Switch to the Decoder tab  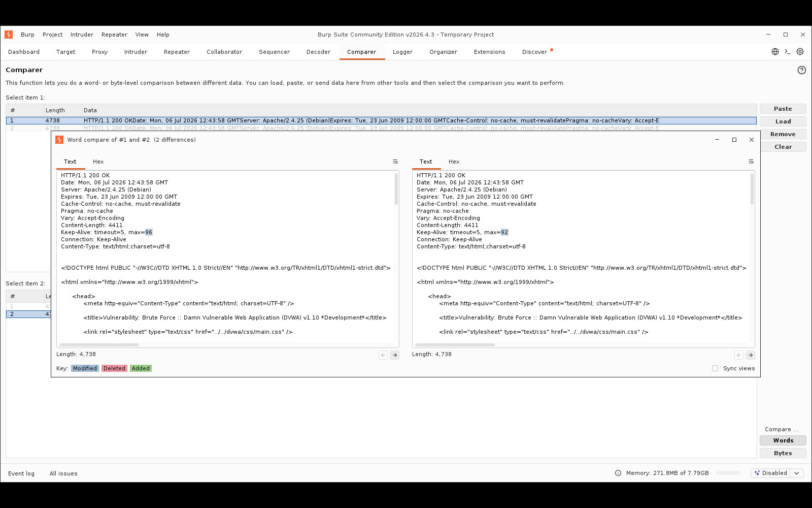pyautogui.click(x=318, y=52)
